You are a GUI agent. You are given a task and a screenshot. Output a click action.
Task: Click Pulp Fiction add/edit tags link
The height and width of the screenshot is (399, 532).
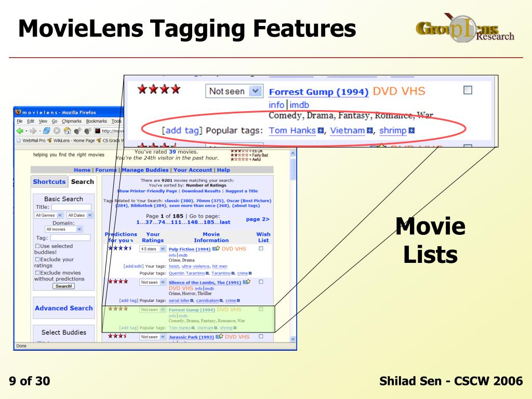tap(134, 267)
